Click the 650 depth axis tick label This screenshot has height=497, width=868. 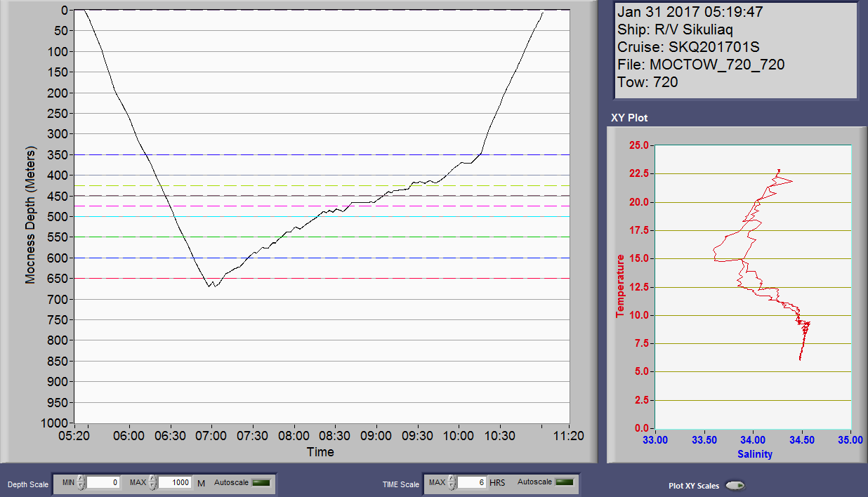point(59,279)
